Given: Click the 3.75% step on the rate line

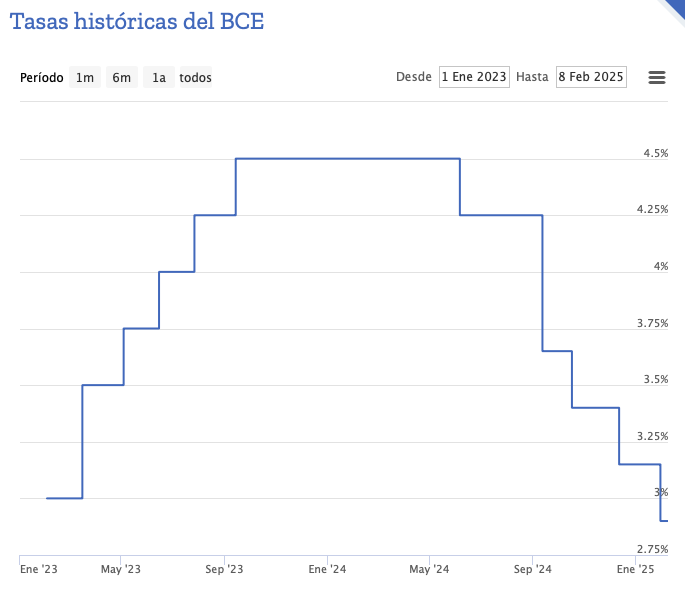Looking at the screenshot, I should (141, 328).
